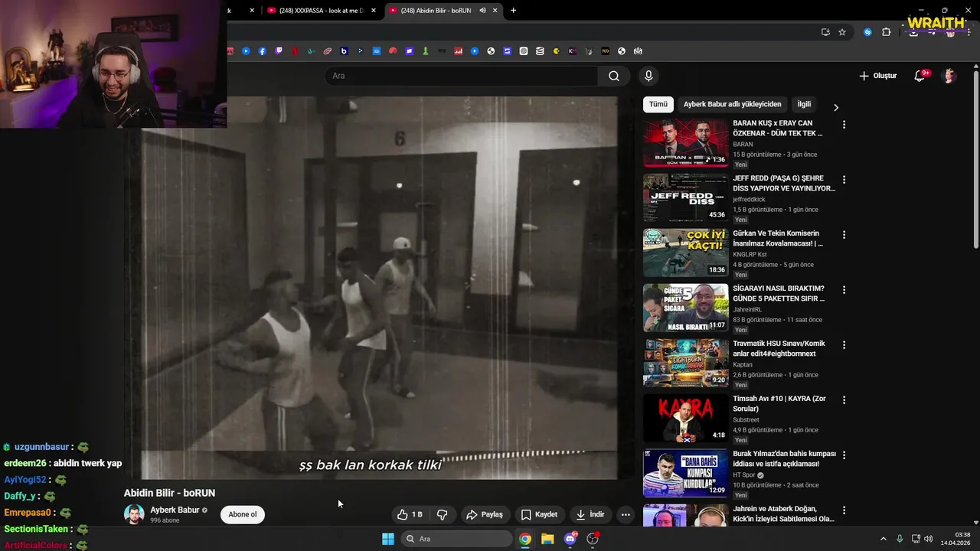Screen dimensions: 980x551
Task: Start voice search with microphone icon
Action: click(x=648, y=76)
